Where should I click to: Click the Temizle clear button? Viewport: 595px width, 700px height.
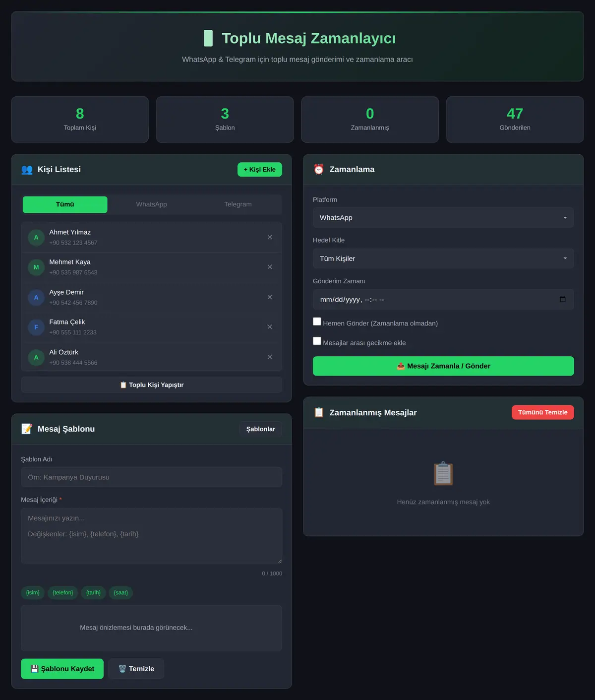pyautogui.click(x=136, y=669)
